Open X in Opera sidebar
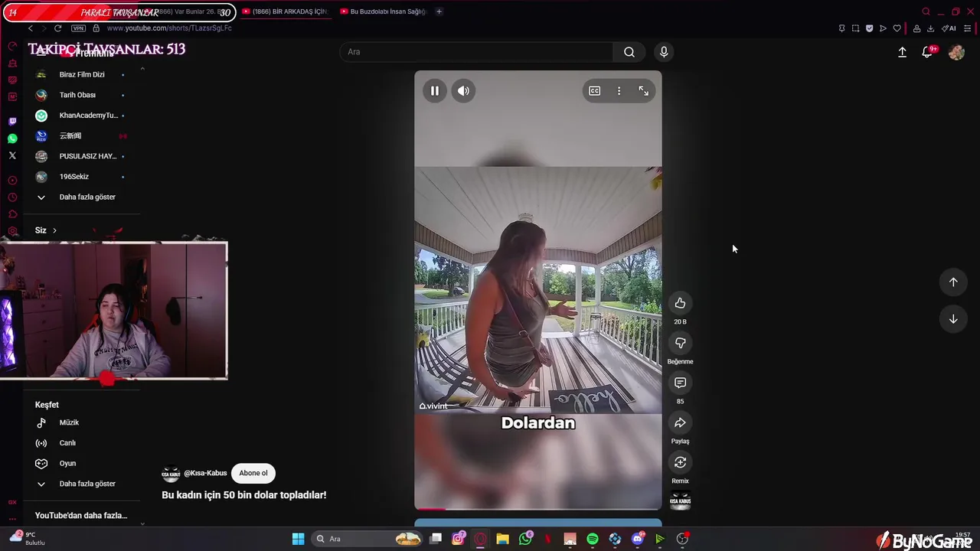The height and width of the screenshot is (551, 980). [12, 155]
